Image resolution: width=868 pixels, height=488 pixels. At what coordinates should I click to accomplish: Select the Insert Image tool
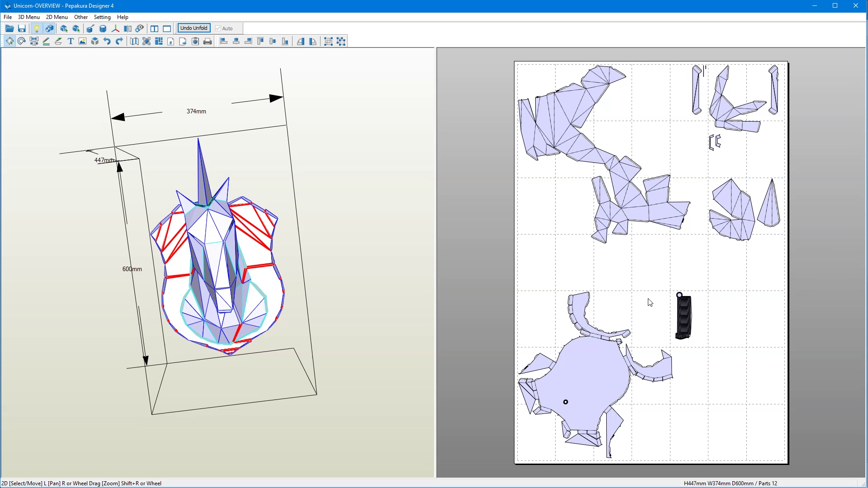(82, 41)
